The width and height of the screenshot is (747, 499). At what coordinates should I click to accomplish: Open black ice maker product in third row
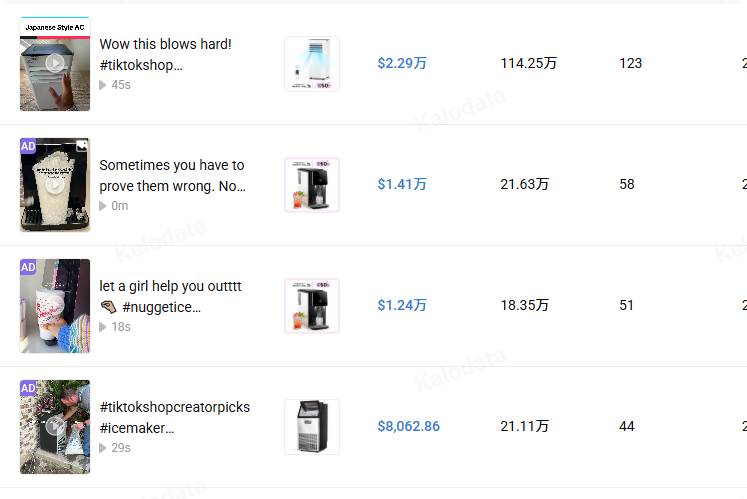tap(312, 306)
